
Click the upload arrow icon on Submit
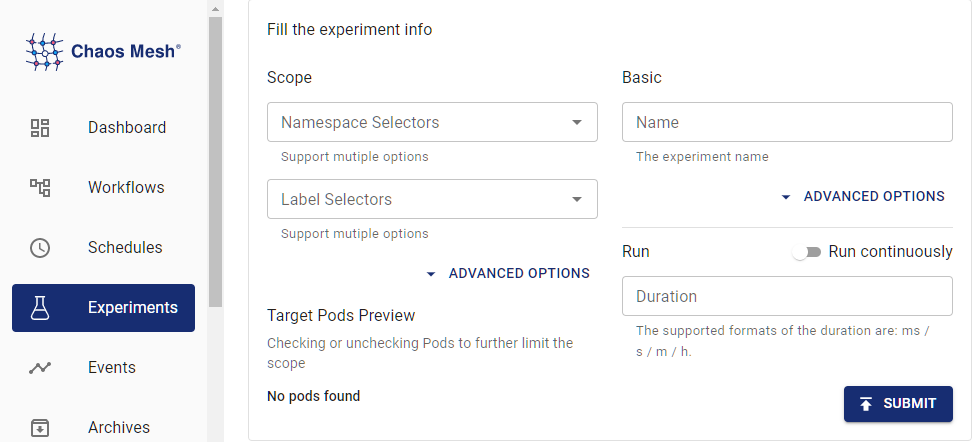[x=866, y=404]
